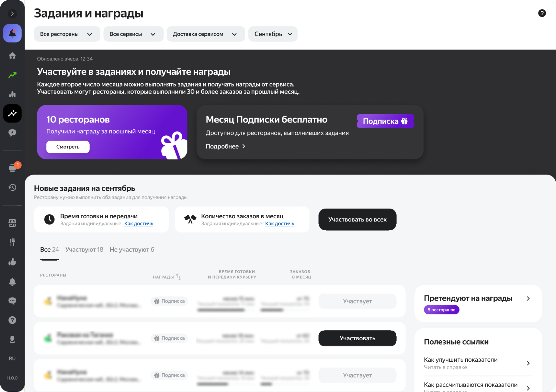Open the storefront icon in sidebar
Viewport: 556px width, 392px height.
(12, 223)
